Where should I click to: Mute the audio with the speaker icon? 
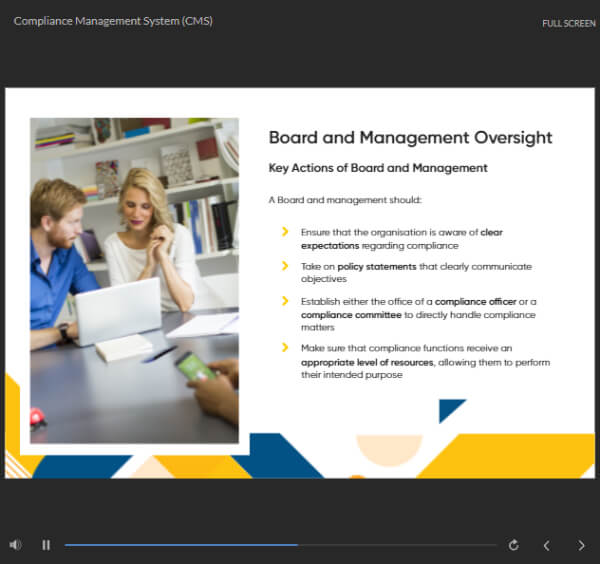[15, 544]
